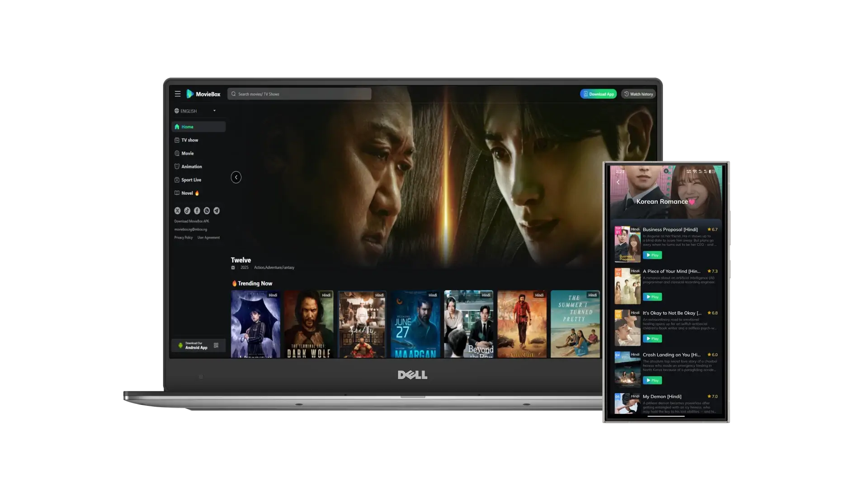Open Novel in the sidebar
868x488 pixels.
[198, 193]
